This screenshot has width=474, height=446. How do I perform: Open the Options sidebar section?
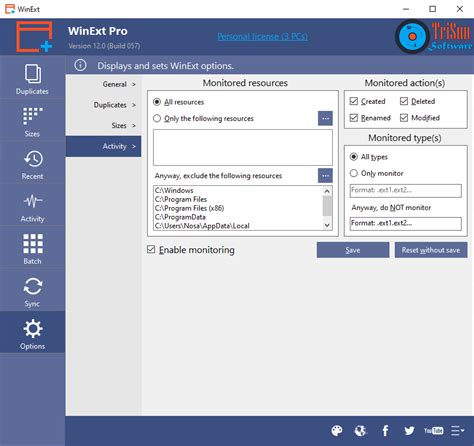click(x=32, y=333)
